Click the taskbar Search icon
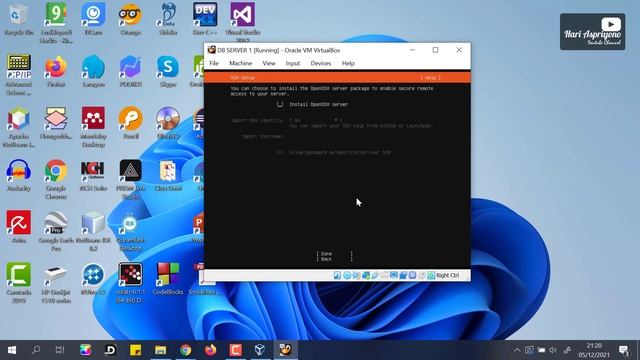This screenshot has width=640, height=360. (36, 350)
